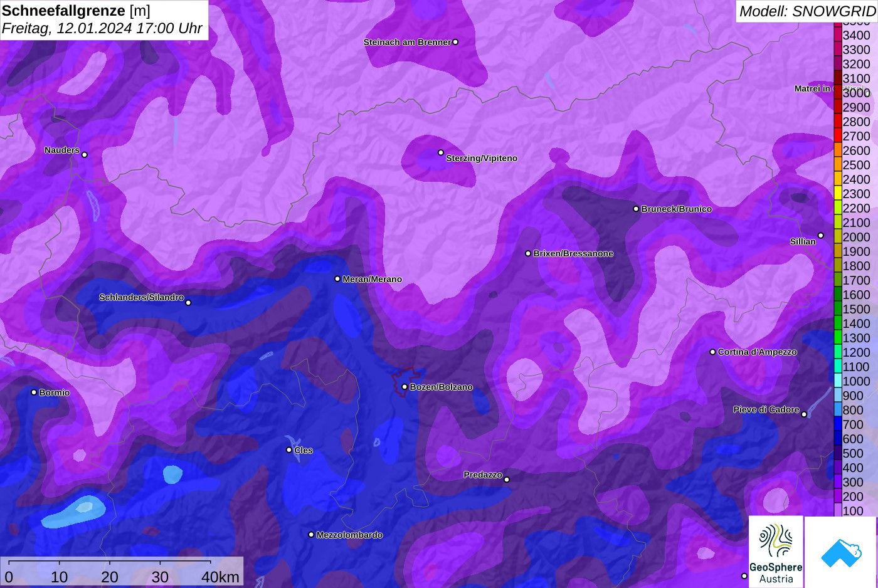
Task: Click the Cles marker dot
Action: (289, 449)
